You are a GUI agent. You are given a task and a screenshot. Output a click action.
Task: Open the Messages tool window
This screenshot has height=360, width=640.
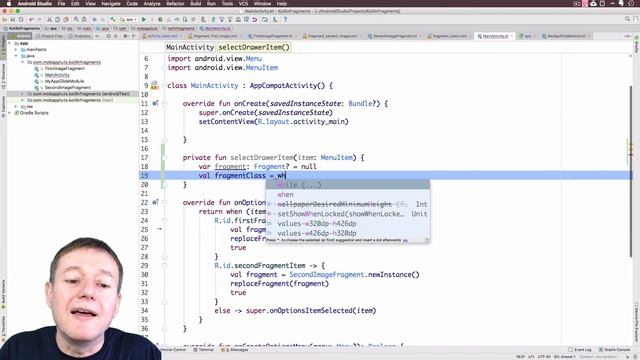[x=235, y=350]
